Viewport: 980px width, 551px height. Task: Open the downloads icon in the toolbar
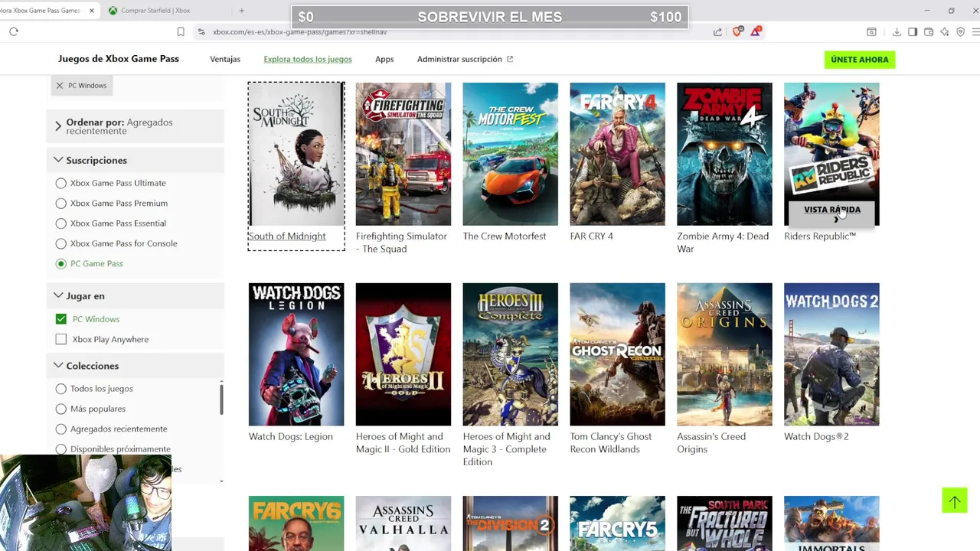[897, 31]
